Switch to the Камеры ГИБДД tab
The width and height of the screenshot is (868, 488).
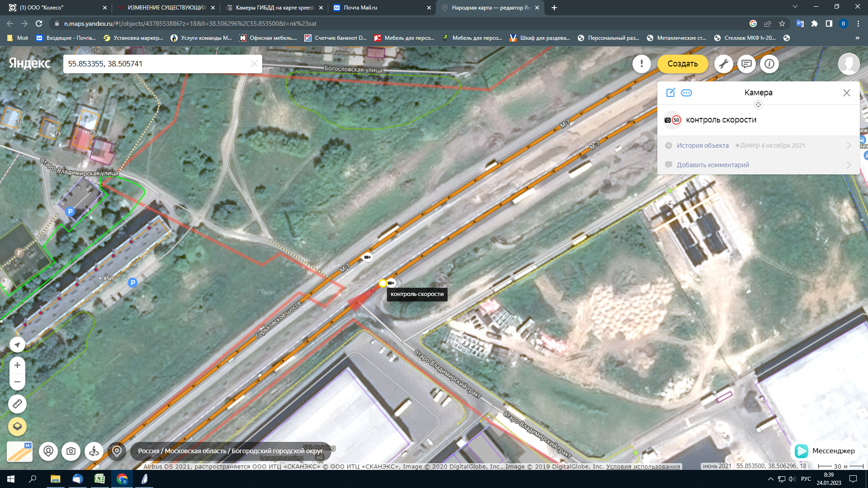(x=274, y=8)
